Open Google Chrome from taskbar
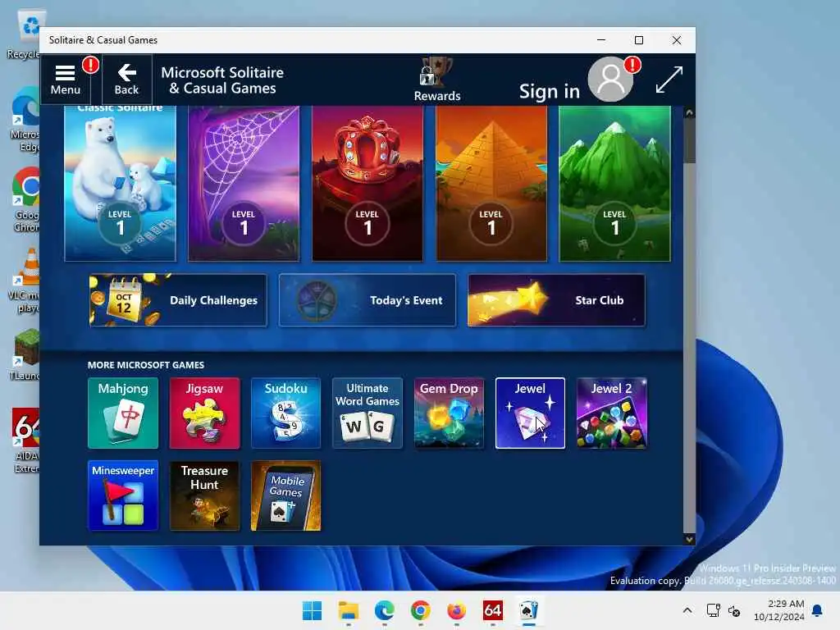Viewport: 840px width, 630px height. tap(421, 610)
